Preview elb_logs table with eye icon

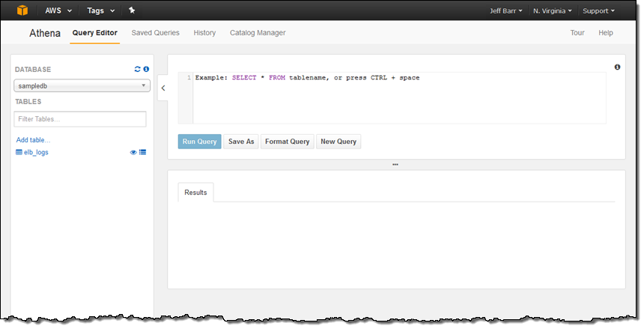tap(133, 152)
